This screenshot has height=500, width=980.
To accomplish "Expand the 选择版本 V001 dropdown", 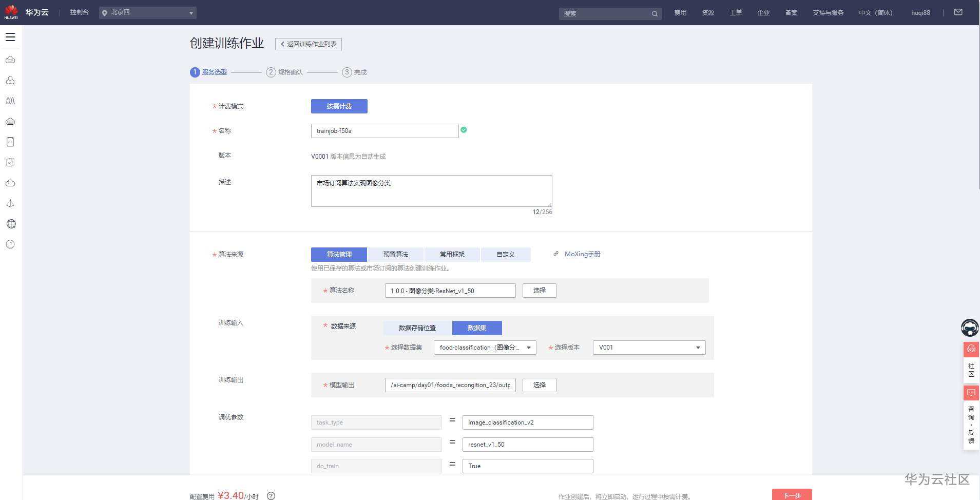I will pyautogui.click(x=649, y=348).
